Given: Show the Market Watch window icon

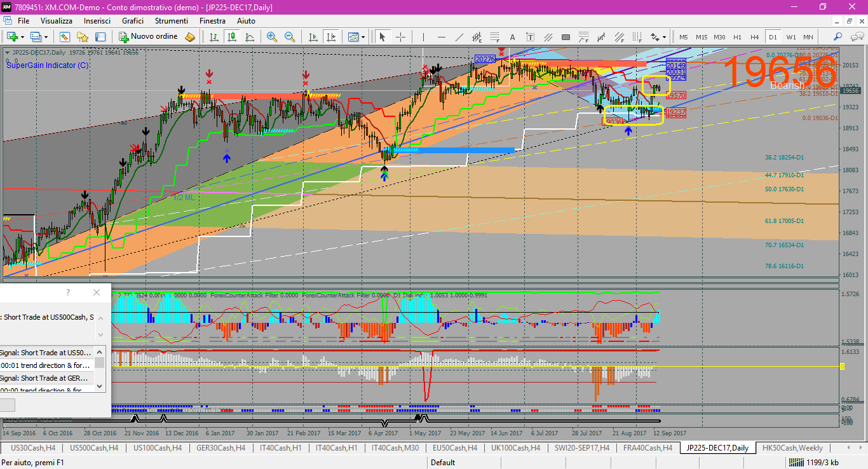Looking at the screenshot, I should click(x=65, y=36).
